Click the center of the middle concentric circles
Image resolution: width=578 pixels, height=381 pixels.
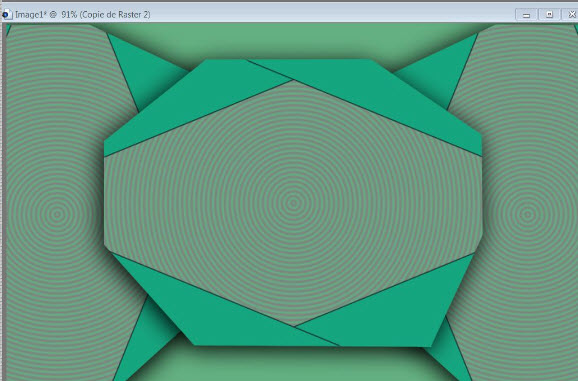(x=293, y=203)
